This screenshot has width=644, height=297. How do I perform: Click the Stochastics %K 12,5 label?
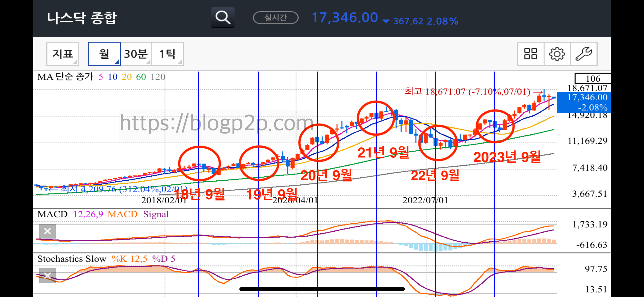pyautogui.click(x=129, y=259)
